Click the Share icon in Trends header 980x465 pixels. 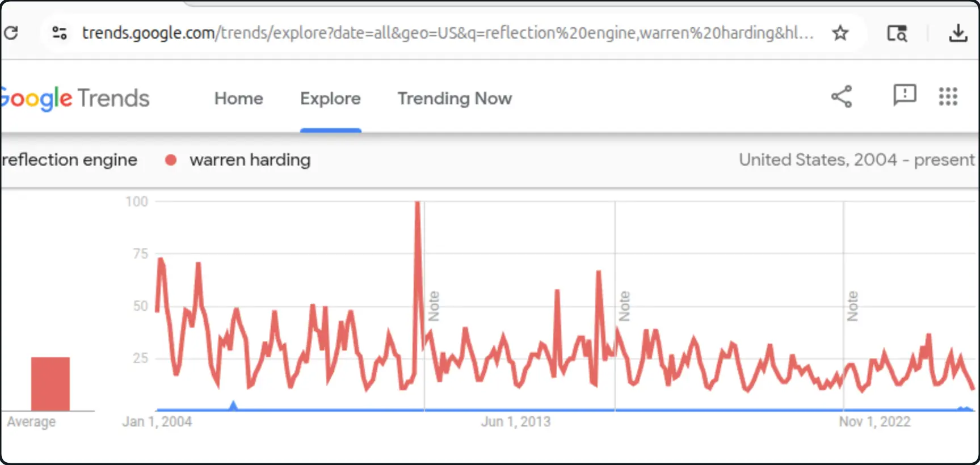(x=842, y=96)
